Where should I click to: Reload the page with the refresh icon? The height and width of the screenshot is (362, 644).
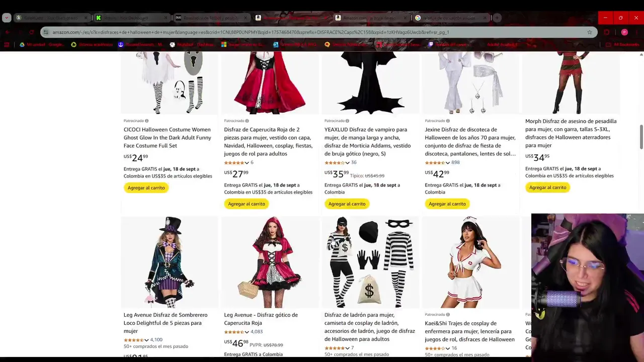tap(32, 32)
